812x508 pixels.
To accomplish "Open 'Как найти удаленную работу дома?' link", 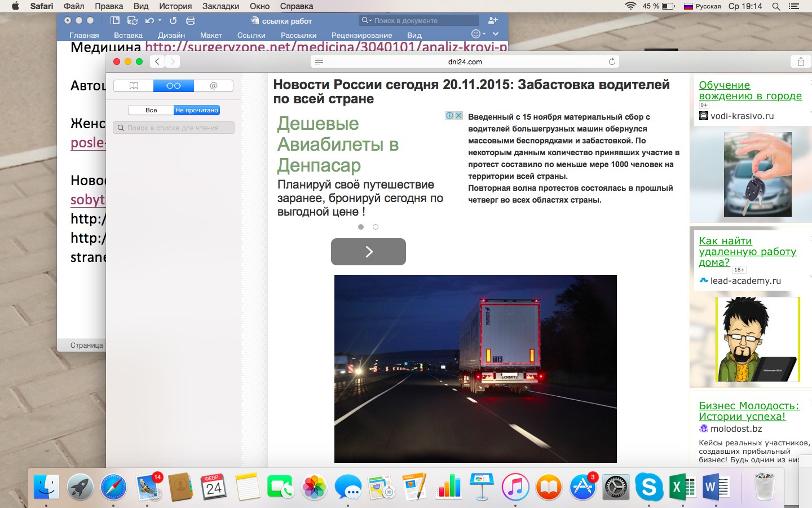I will (x=748, y=252).
